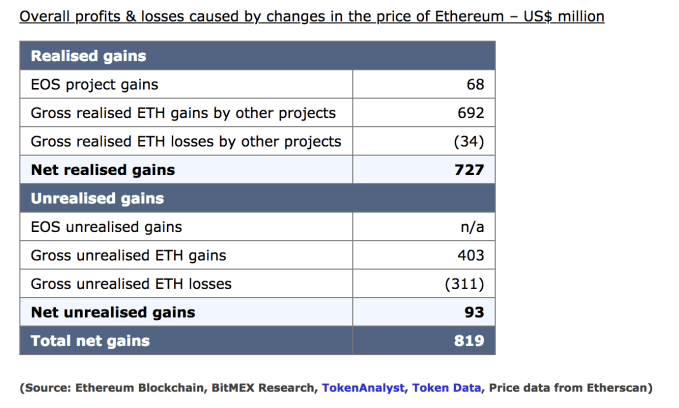The image size is (679, 408).
Task: Select the Net unrealised gains row label
Action: pos(113,312)
